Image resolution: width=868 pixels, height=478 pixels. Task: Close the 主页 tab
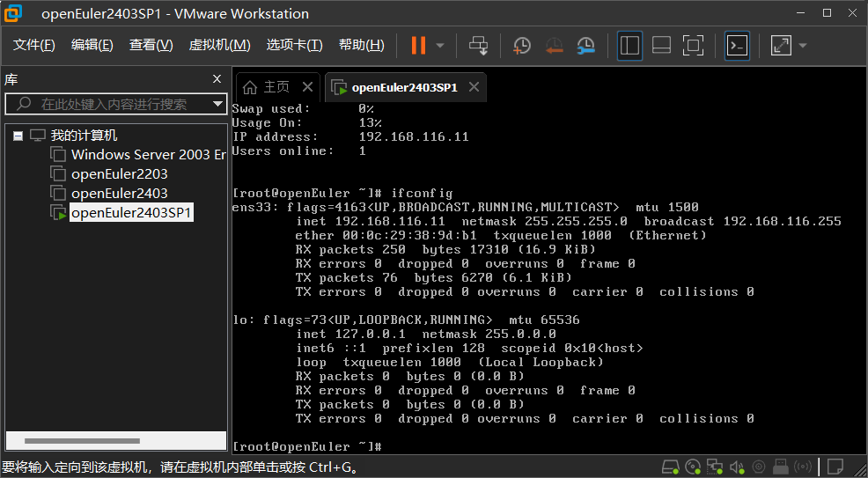click(308, 87)
